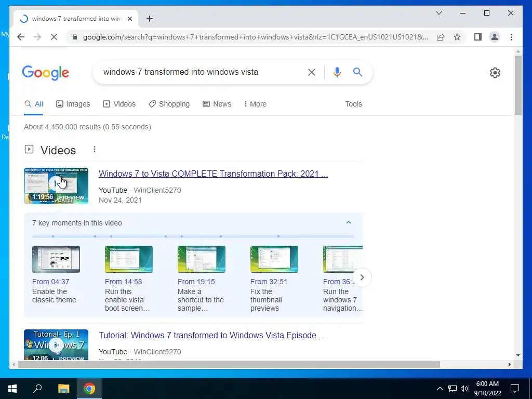Viewport: 532px width, 399px height.
Task: Open key moment From 04:37
Action: tap(50, 282)
